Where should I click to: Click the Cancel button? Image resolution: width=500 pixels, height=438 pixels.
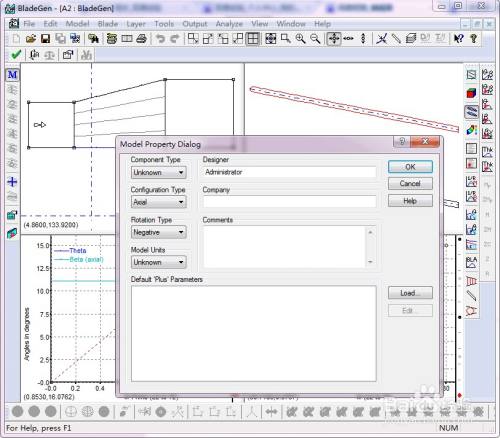410,184
